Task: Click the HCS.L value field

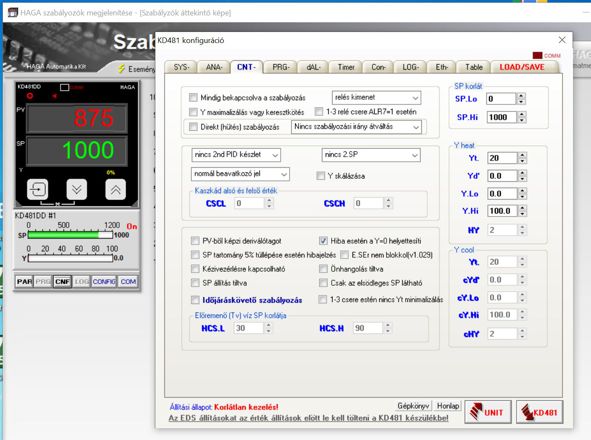Action: tap(248, 328)
